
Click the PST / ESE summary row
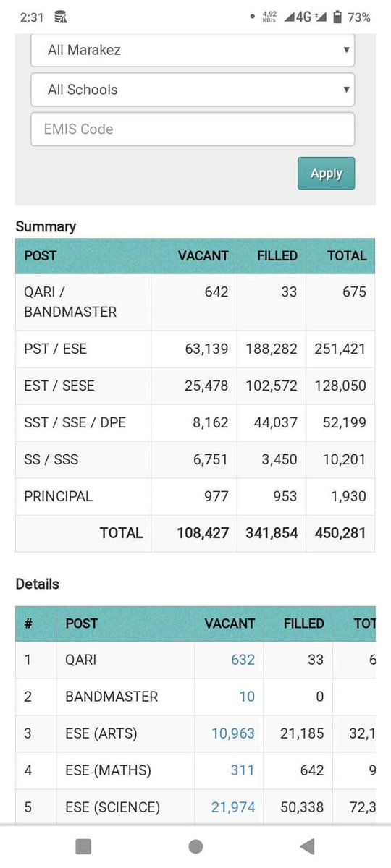(x=195, y=349)
